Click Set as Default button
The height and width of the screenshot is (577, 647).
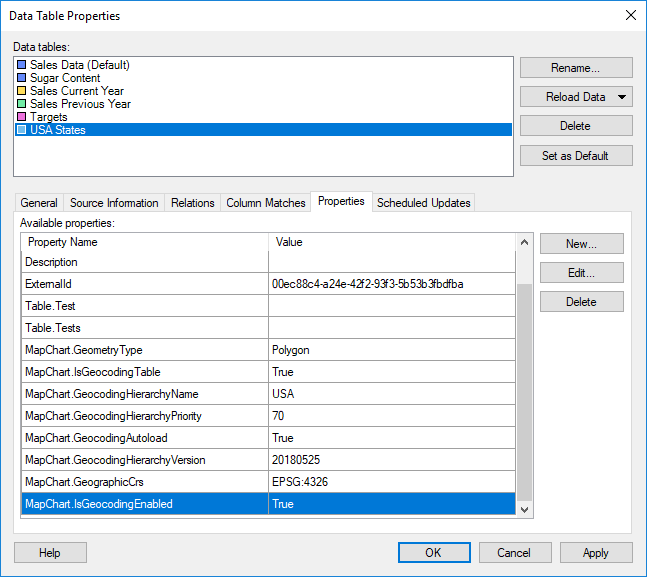click(576, 156)
